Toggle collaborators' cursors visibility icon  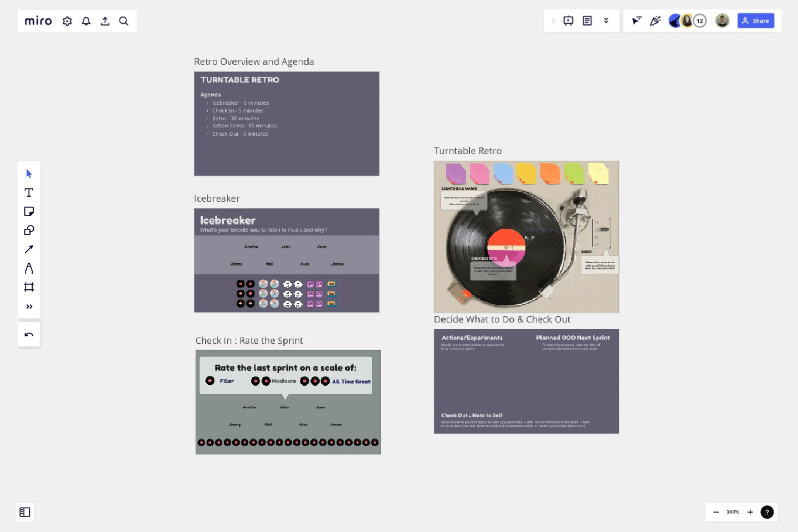[637, 21]
